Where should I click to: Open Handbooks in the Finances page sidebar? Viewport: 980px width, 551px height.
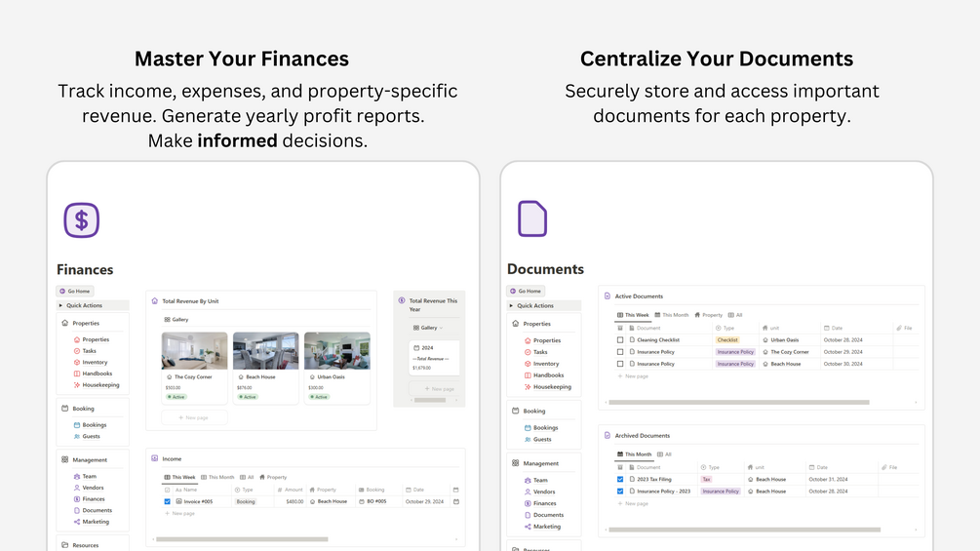pyautogui.click(x=94, y=374)
